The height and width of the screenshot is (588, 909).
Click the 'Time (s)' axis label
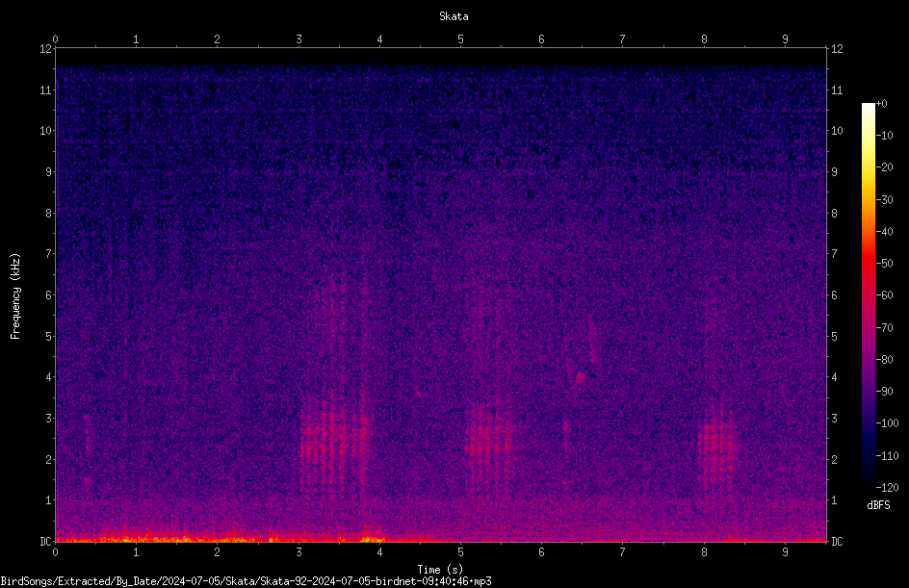[440, 570]
